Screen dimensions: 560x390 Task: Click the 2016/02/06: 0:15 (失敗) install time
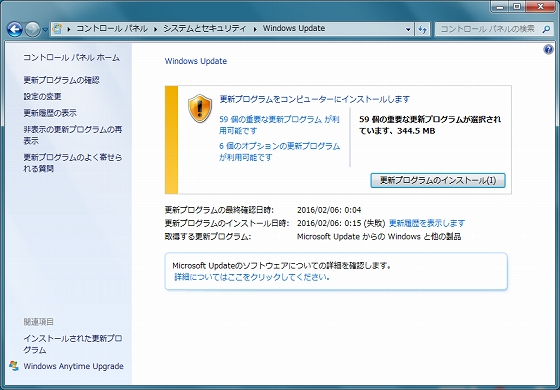tap(341, 223)
